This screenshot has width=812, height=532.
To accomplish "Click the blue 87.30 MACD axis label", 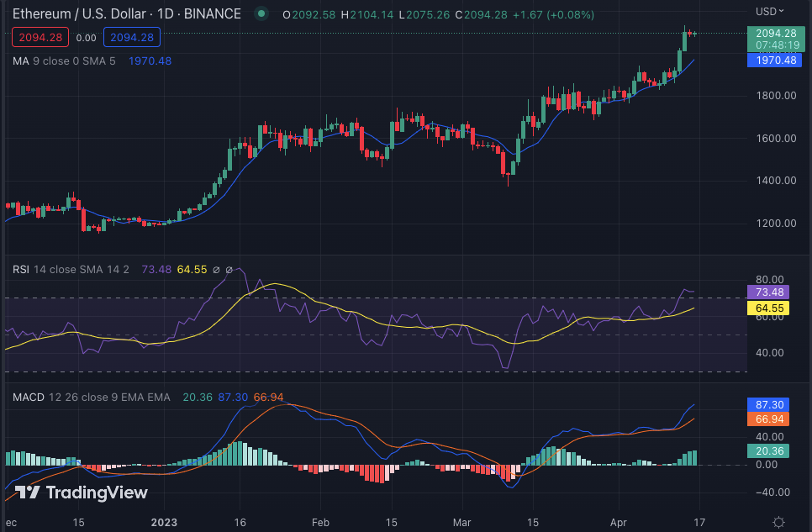I will pyautogui.click(x=769, y=404).
